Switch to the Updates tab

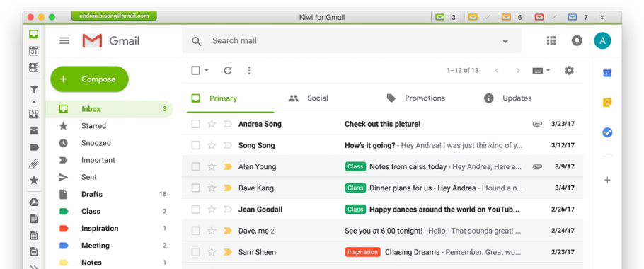507,98
